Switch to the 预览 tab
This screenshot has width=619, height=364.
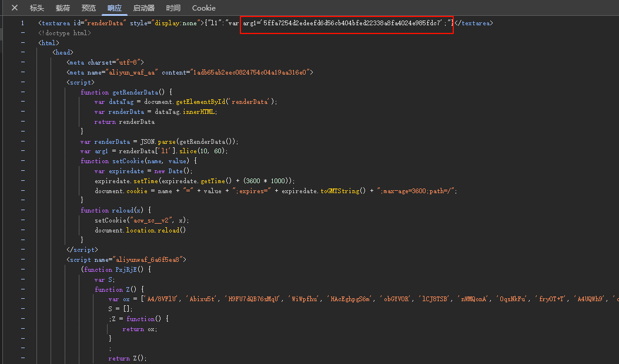[88, 8]
